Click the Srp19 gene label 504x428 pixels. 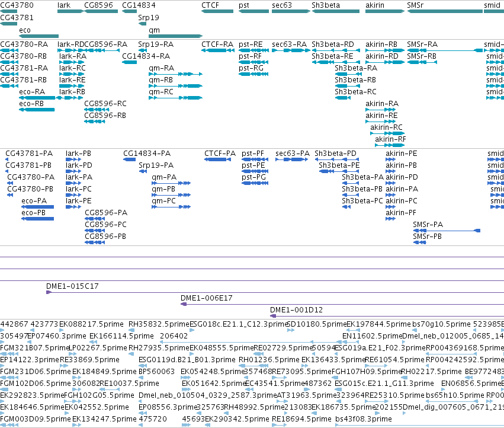[x=149, y=18]
